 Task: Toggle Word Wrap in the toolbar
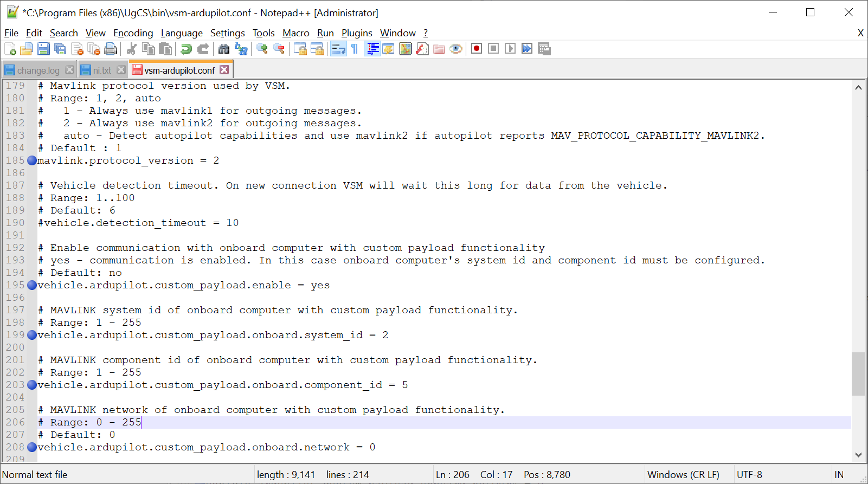pyautogui.click(x=338, y=49)
